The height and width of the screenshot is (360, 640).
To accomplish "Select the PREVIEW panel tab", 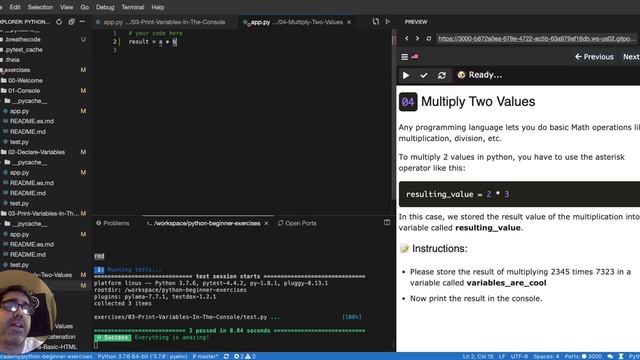I will [416, 22].
